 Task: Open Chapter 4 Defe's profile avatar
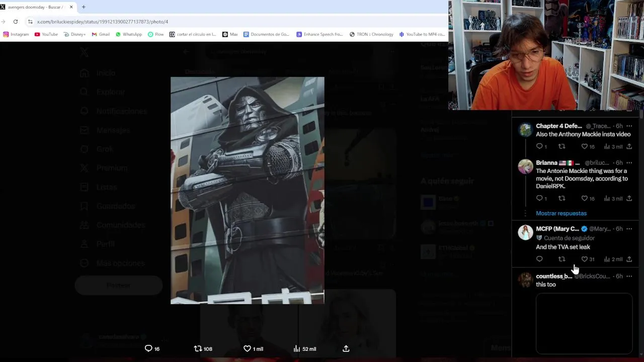click(525, 130)
